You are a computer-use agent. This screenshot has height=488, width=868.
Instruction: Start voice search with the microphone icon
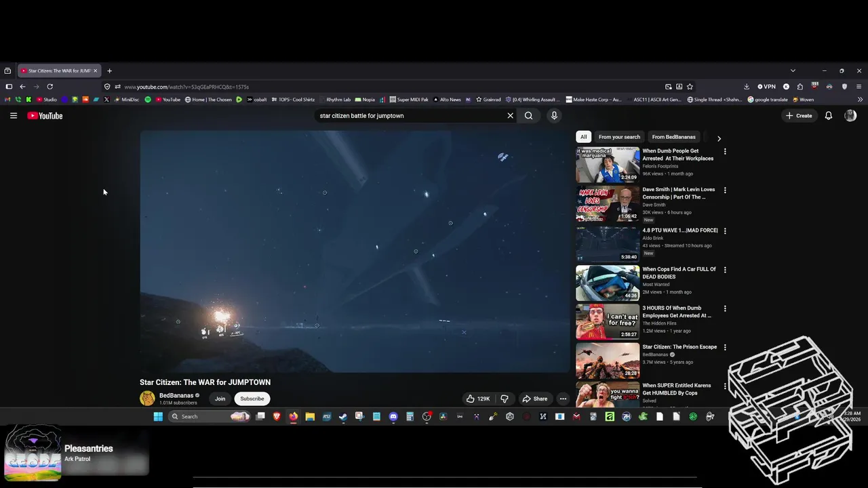point(554,116)
